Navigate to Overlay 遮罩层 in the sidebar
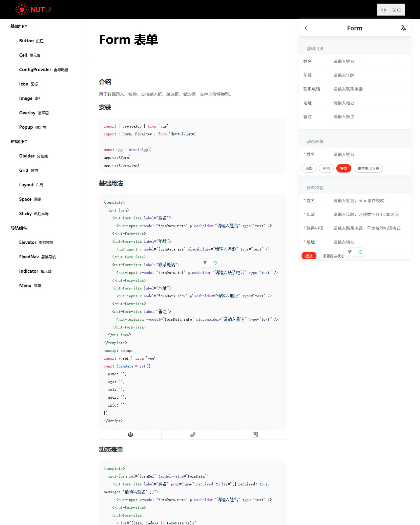This screenshot has width=420, height=525. (34, 113)
